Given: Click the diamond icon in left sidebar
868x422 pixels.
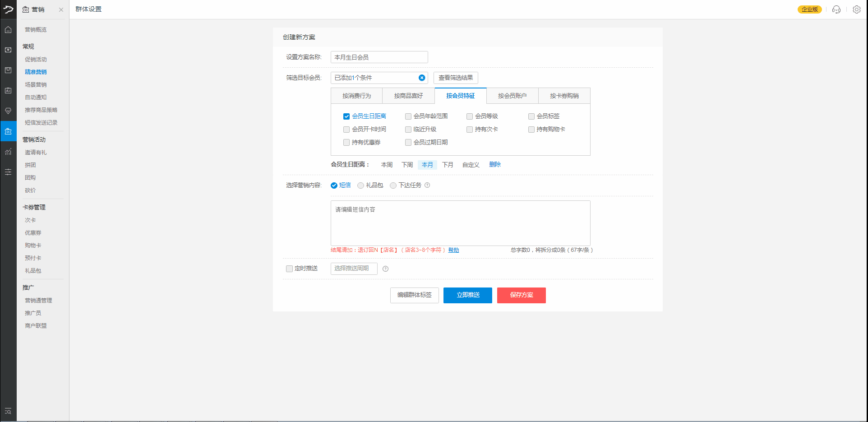Looking at the screenshot, I should pos(8,111).
